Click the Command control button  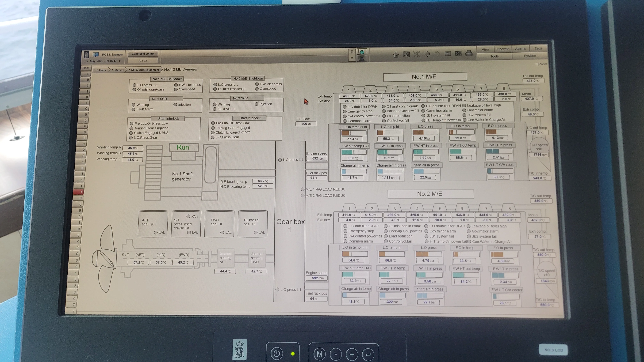click(143, 54)
